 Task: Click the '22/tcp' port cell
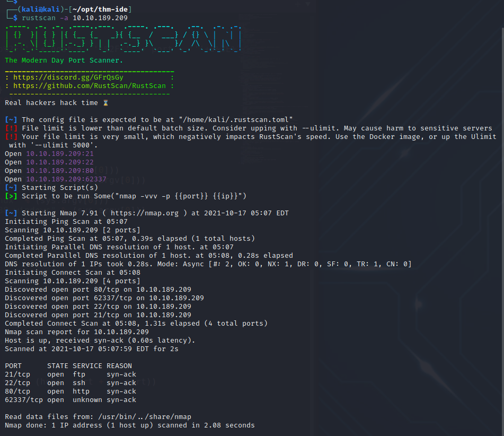click(x=17, y=382)
